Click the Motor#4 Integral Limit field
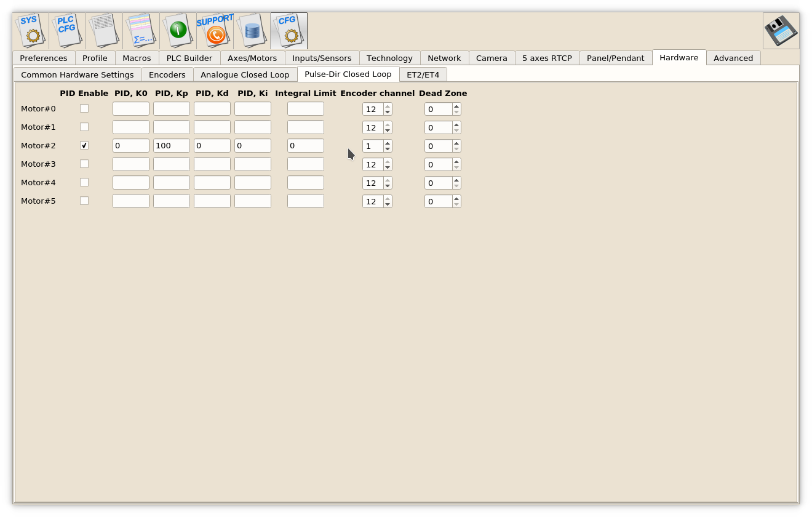This screenshot has height=517, width=812. pyautogui.click(x=305, y=183)
